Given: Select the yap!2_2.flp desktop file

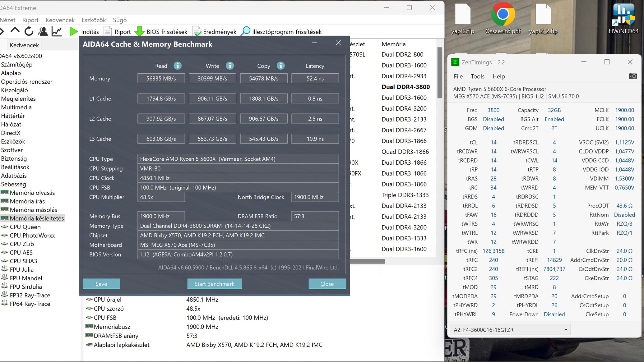Looking at the screenshot, I should pyautogui.click(x=543, y=18).
